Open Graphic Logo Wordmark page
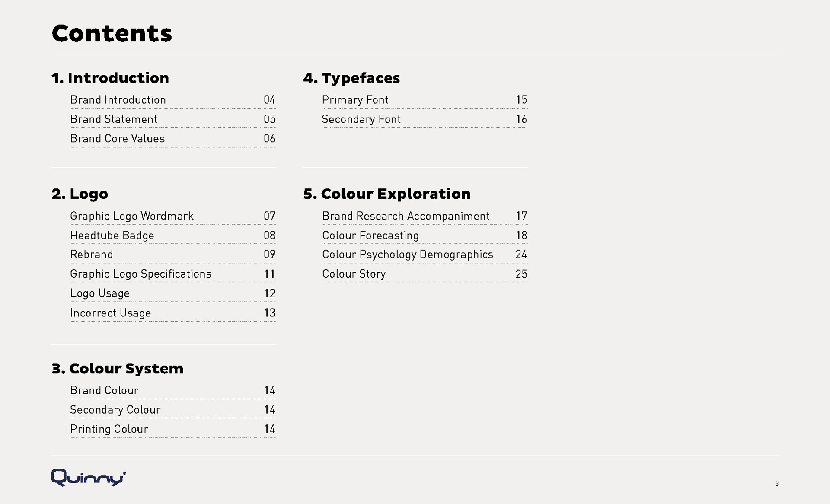 pyautogui.click(x=132, y=216)
